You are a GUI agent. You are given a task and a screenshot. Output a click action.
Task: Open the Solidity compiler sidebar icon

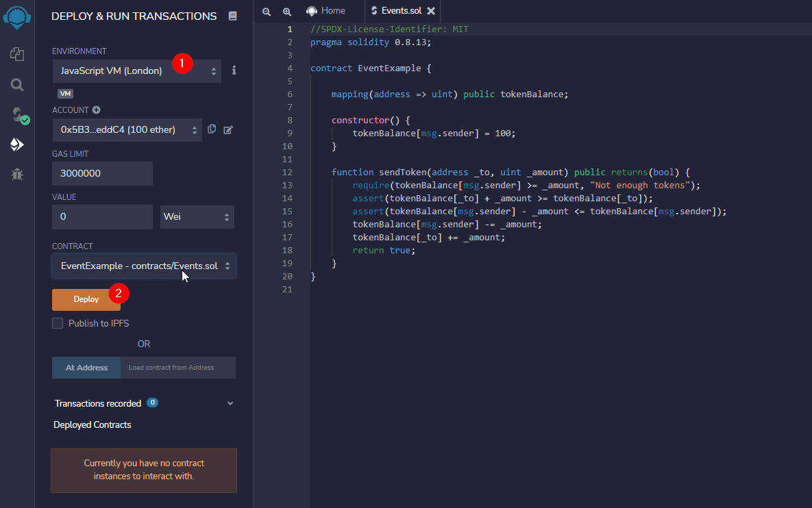pos(20,115)
